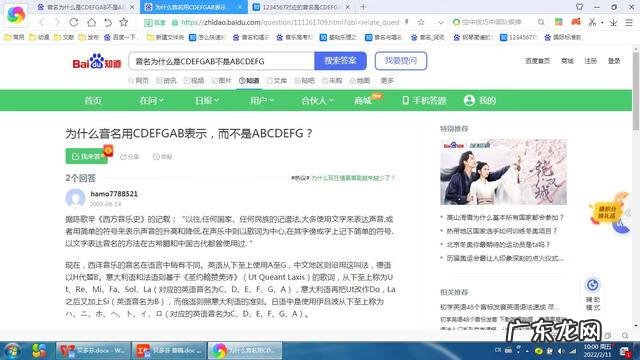The width and height of the screenshot is (640, 360).
Task: Expand the 日报 dropdown in green bar
Action: (x=207, y=100)
